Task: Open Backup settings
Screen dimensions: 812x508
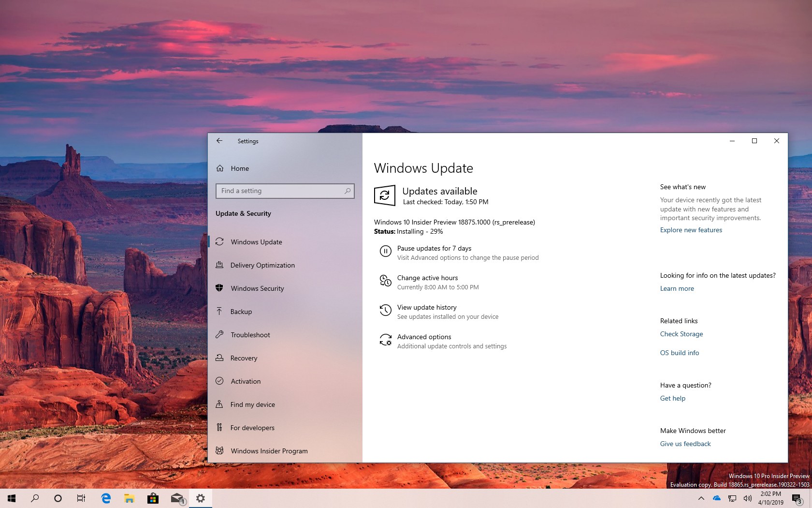Action: coord(241,312)
